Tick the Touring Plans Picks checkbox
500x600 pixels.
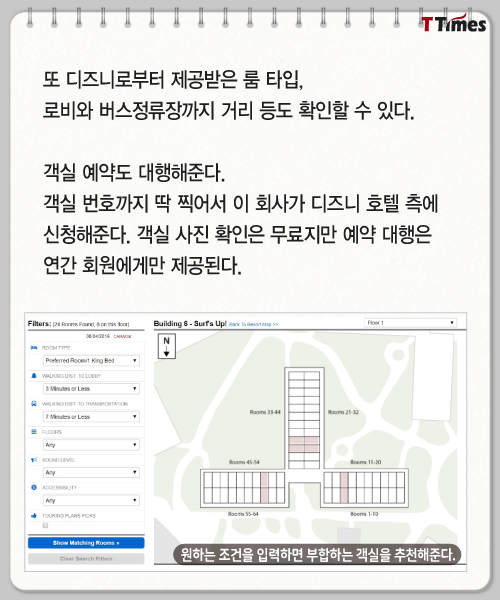(x=46, y=525)
